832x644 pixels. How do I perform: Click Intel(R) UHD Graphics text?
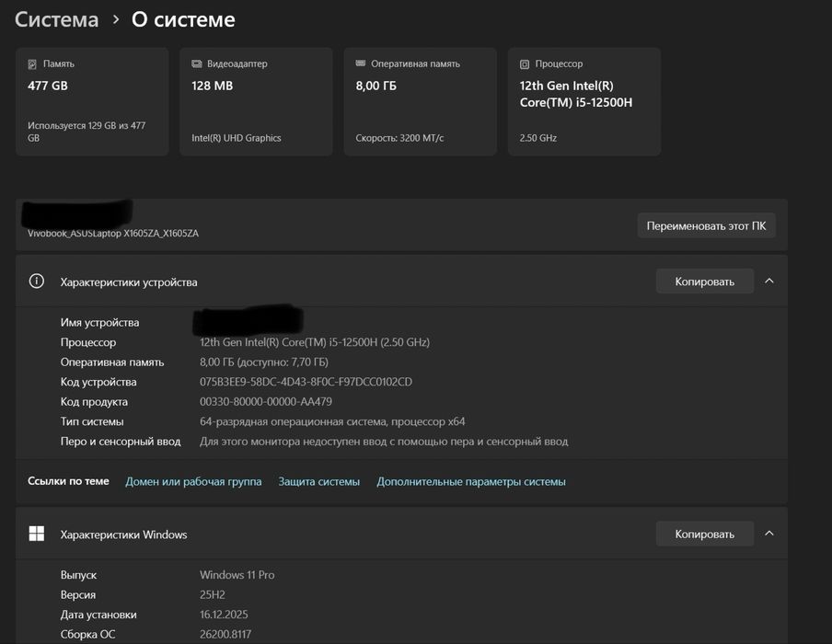[x=237, y=138]
